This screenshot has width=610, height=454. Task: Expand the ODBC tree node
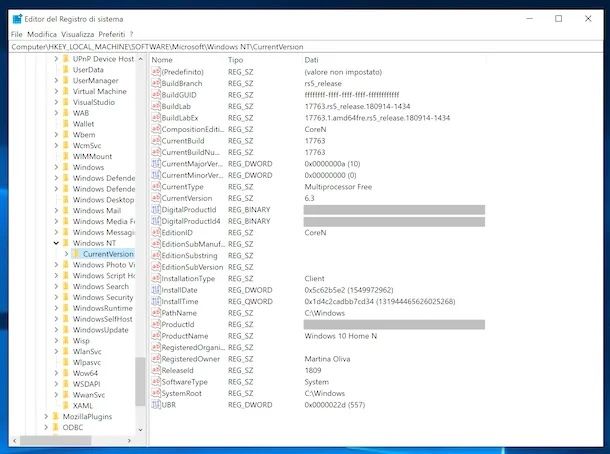(46, 427)
